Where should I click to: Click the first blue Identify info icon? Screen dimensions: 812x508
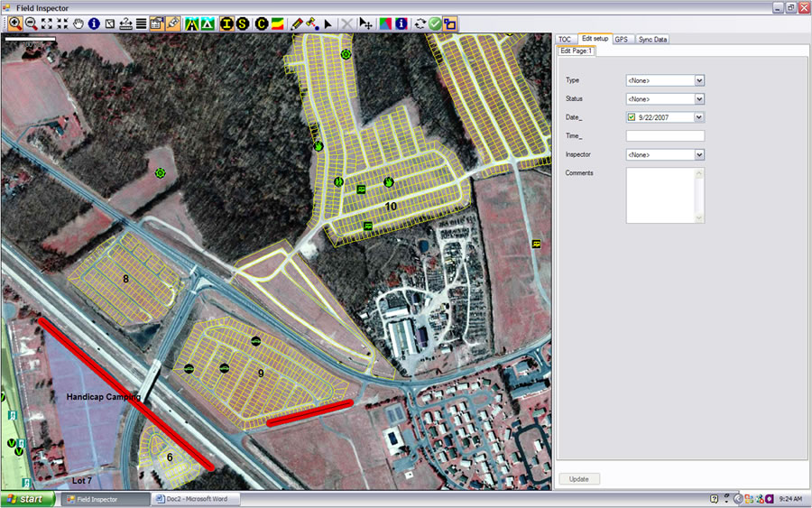point(94,23)
